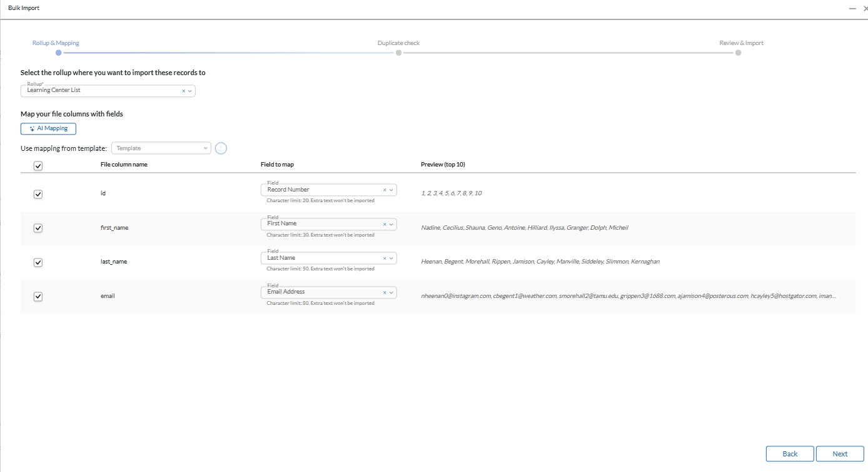Uncheck the email column checkbox
The height and width of the screenshot is (472, 868).
coord(38,297)
